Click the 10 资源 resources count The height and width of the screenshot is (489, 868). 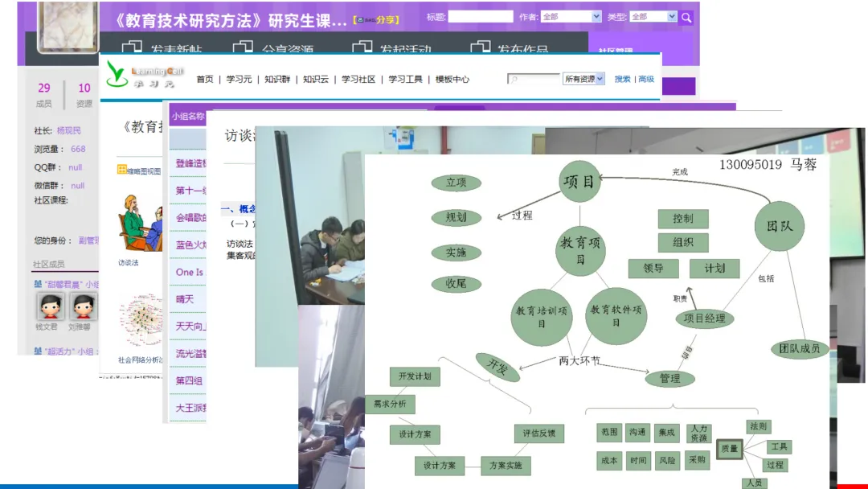[x=84, y=95]
